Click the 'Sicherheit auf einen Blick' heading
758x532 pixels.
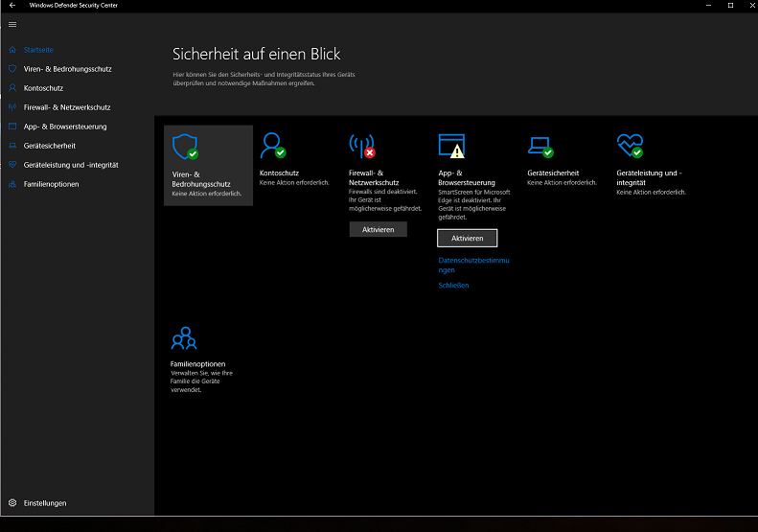[x=256, y=55]
